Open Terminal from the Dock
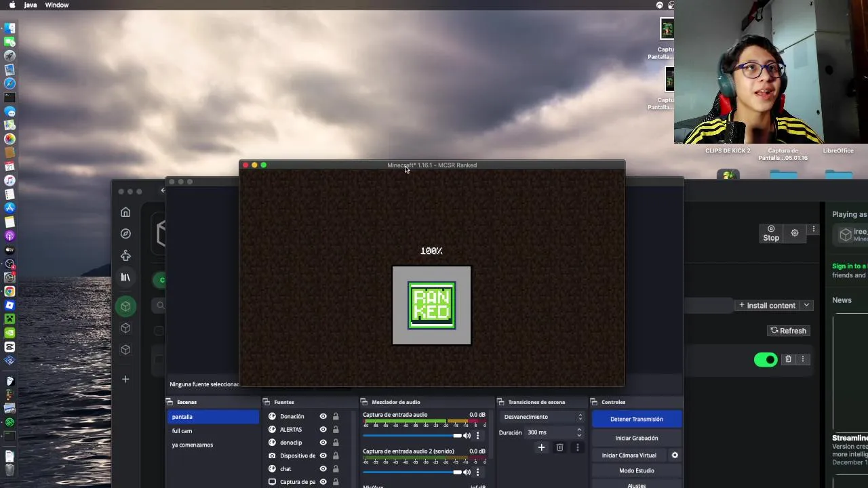This screenshot has height=488, width=868. point(9,97)
